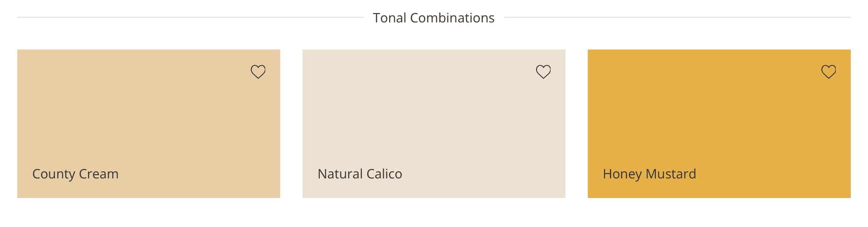This screenshot has height=227, width=868.
Task: Toggle the wishlist heart on the palest beige tile
Action: click(543, 71)
